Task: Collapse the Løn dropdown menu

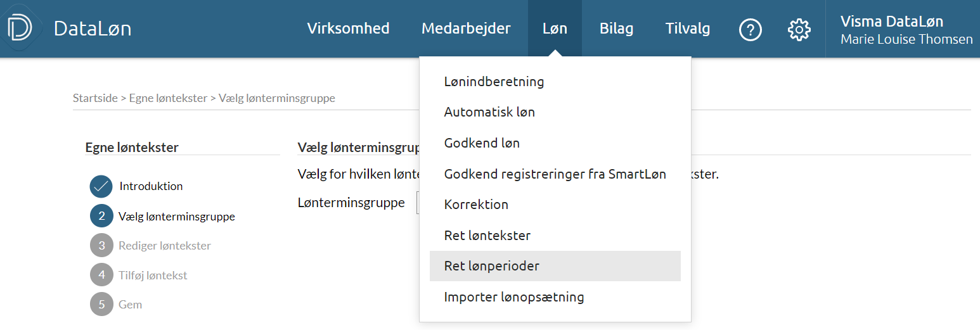Action: click(555, 29)
